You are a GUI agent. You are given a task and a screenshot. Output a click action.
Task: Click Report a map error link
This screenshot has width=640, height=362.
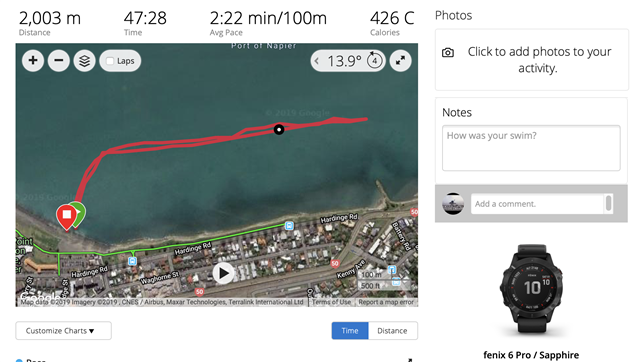point(386,302)
